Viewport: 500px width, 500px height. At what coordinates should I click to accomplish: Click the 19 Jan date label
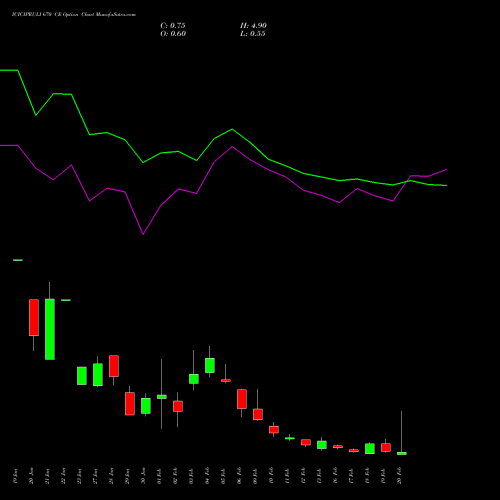pos(15,476)
